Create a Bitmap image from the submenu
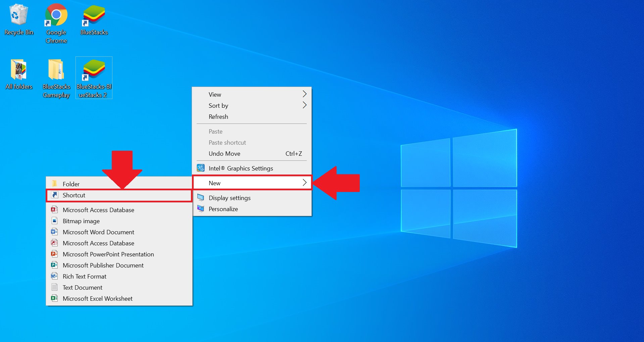644x342 pixels. 119,221
